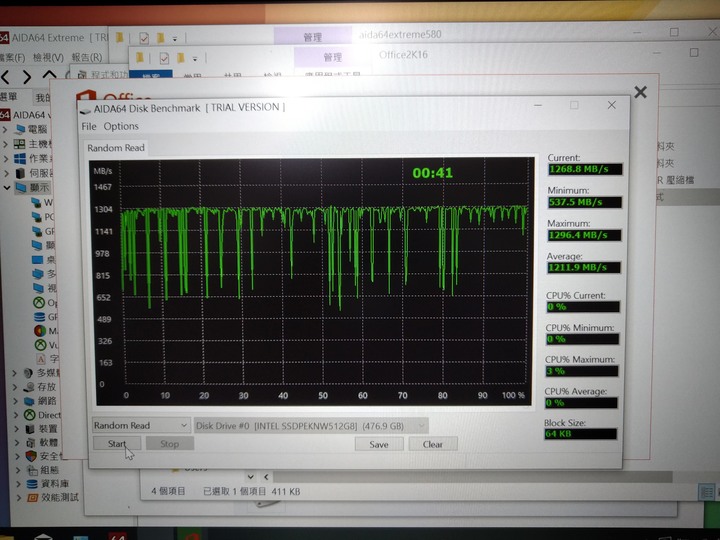Click properties checkmark icon in aida64extreme580 window
720x540 pixels.
point(144,38)
